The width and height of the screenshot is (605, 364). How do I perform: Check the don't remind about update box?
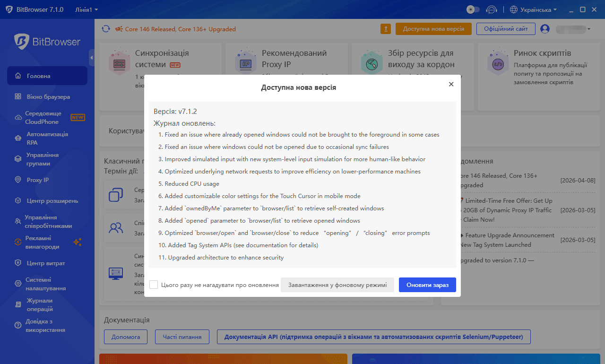[x=154, y=285]
